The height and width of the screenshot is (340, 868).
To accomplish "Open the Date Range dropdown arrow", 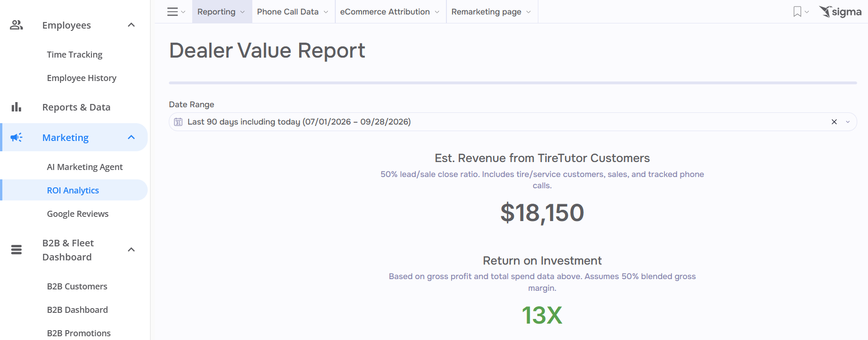I will coord(848,122).
